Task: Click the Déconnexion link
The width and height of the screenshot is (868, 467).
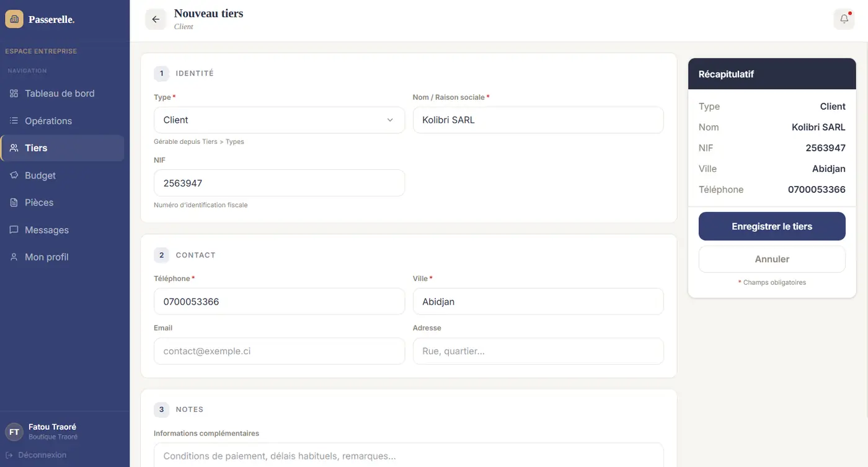Action: point(36,455)
